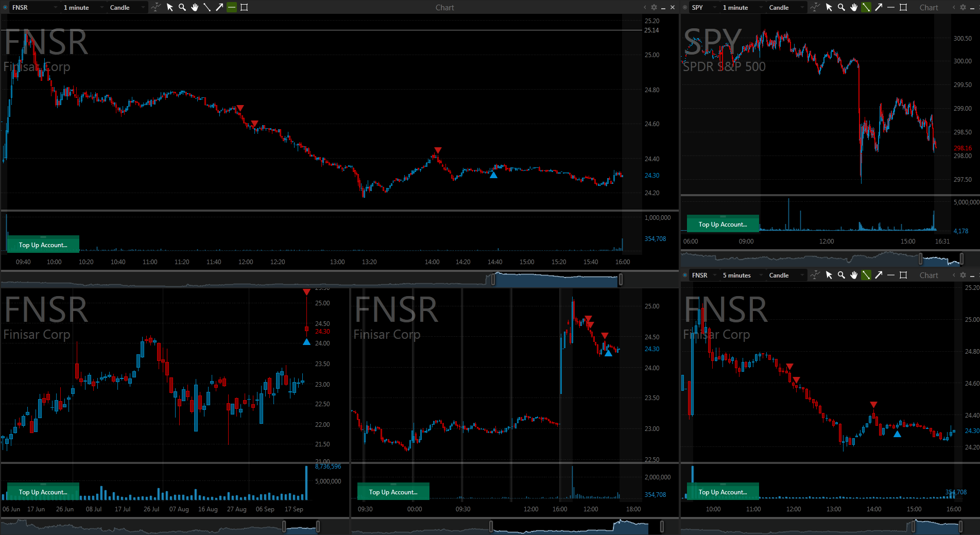Toggle the link radio dot beside SPY symbol
The image size is (980, 535).
[685, 7]
